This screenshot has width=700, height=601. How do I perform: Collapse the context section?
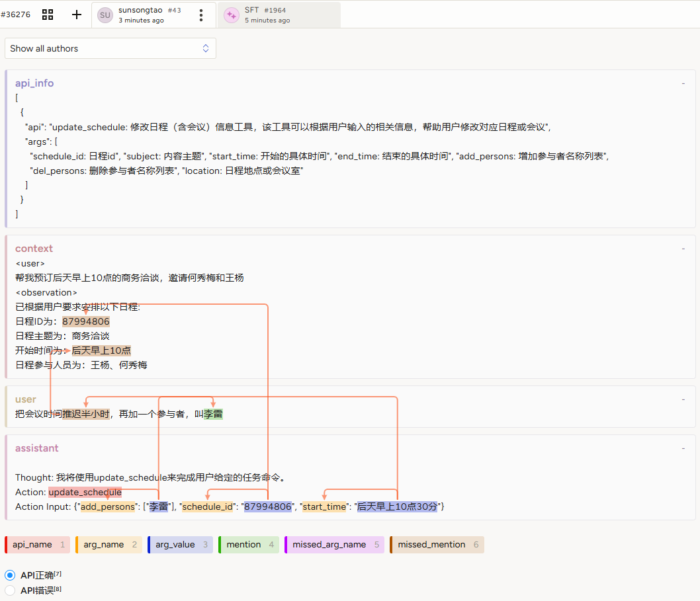coord(683,249)
